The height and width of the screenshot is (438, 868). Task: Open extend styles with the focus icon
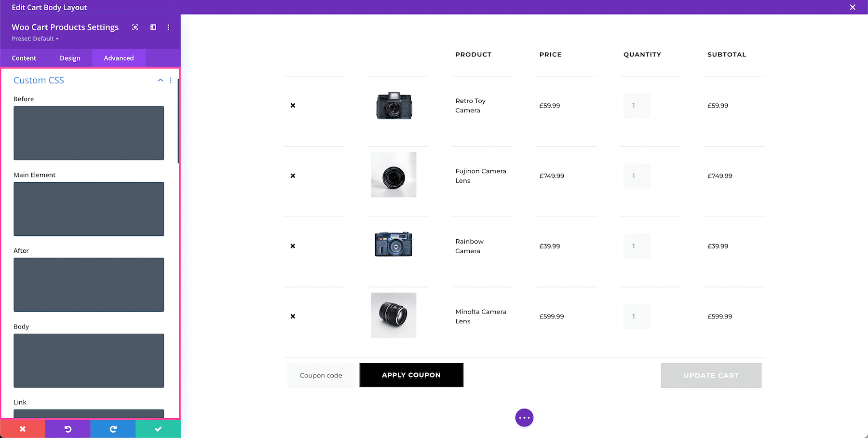pos(135,27)
